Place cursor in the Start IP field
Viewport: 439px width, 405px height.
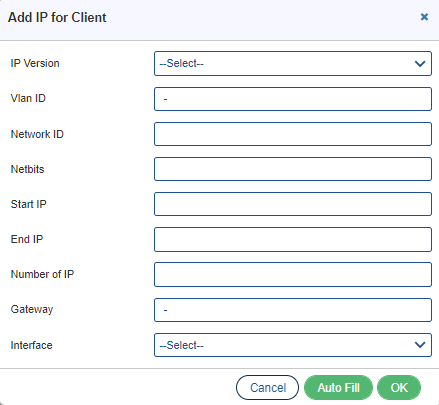pos(293,204)
